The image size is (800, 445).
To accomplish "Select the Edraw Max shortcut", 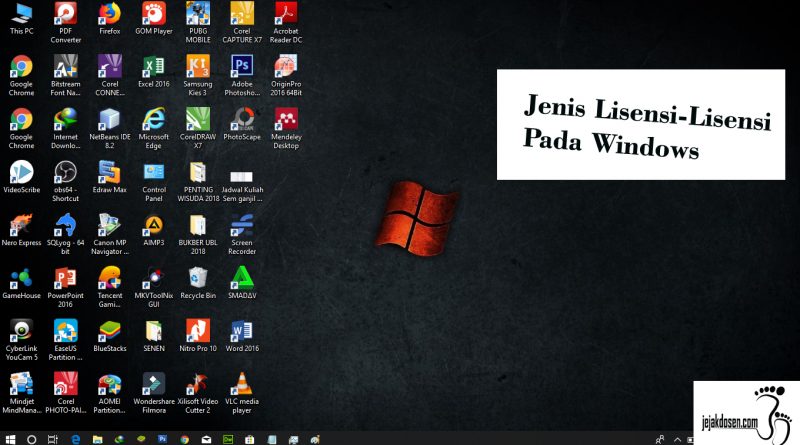I will click(x=110, y=177).
